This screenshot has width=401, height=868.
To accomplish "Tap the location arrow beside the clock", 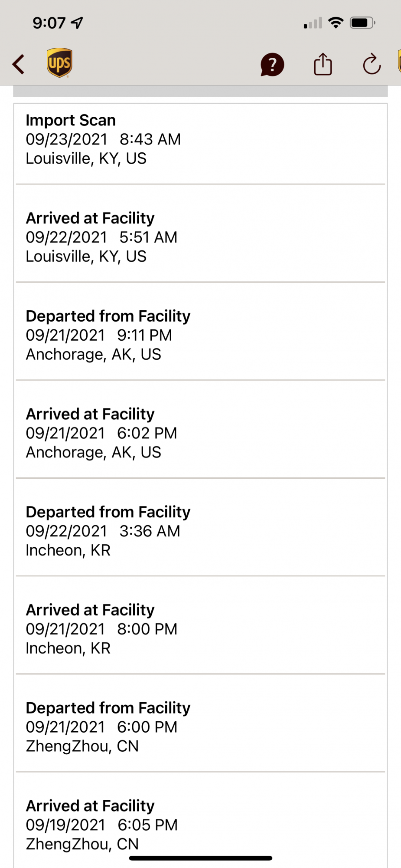I will point(77,23).
